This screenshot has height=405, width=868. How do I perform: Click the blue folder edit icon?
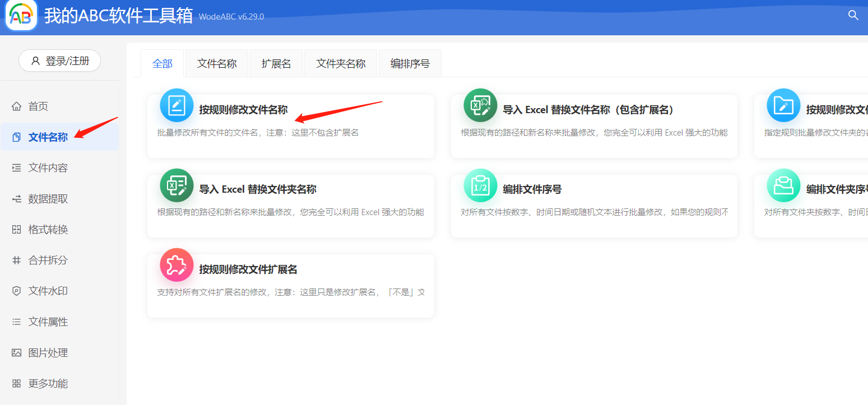click(x=783, y=105)
